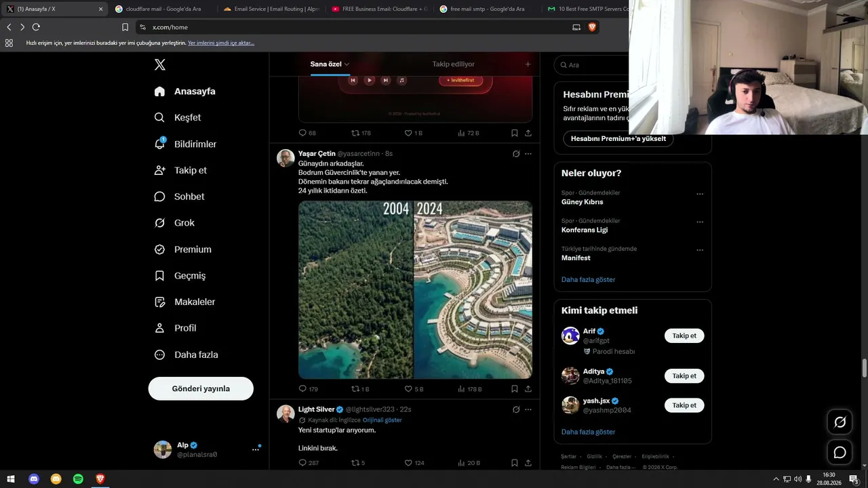Show more under Neler oluyor
The width and height of the screenshot is (868, 488).
tap(589, 279)
